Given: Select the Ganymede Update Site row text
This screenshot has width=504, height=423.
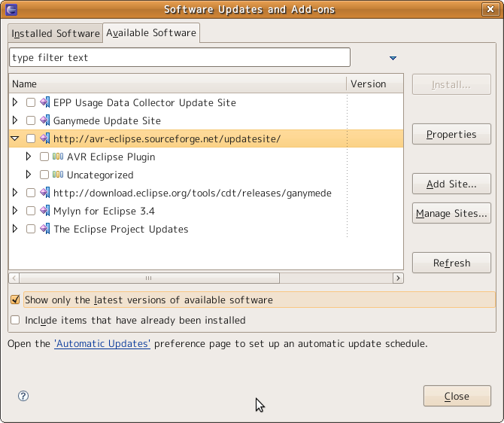Looking at the screenshot, I should click(x=107, y=120).
